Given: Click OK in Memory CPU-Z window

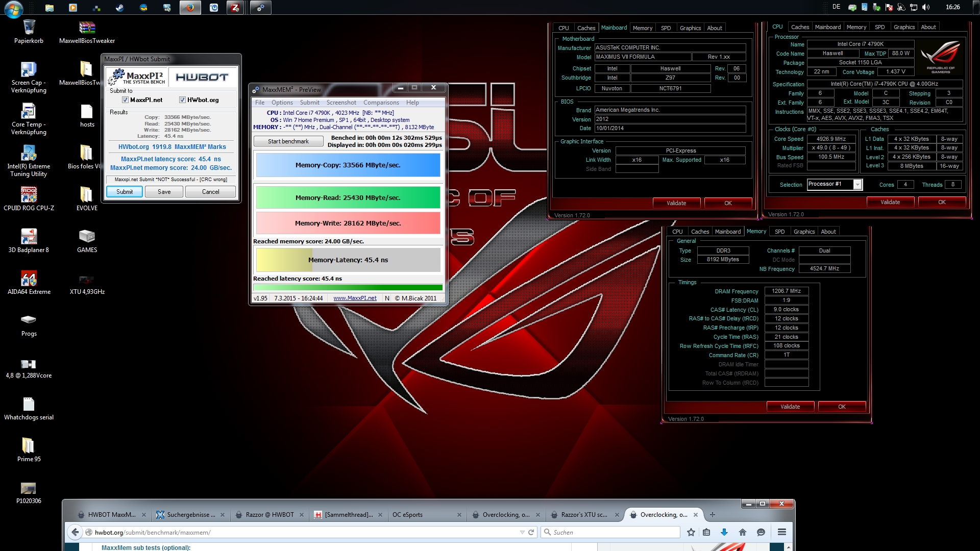Looking at the screenshot, I should pyautogui.click(x=842, y=407).
